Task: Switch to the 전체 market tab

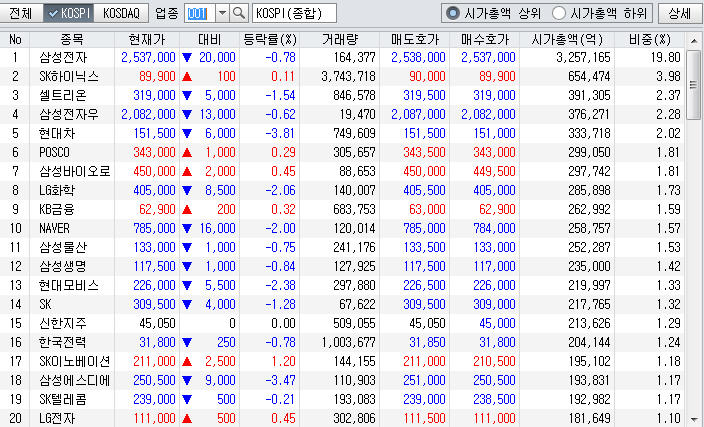Action: point(21,13)
